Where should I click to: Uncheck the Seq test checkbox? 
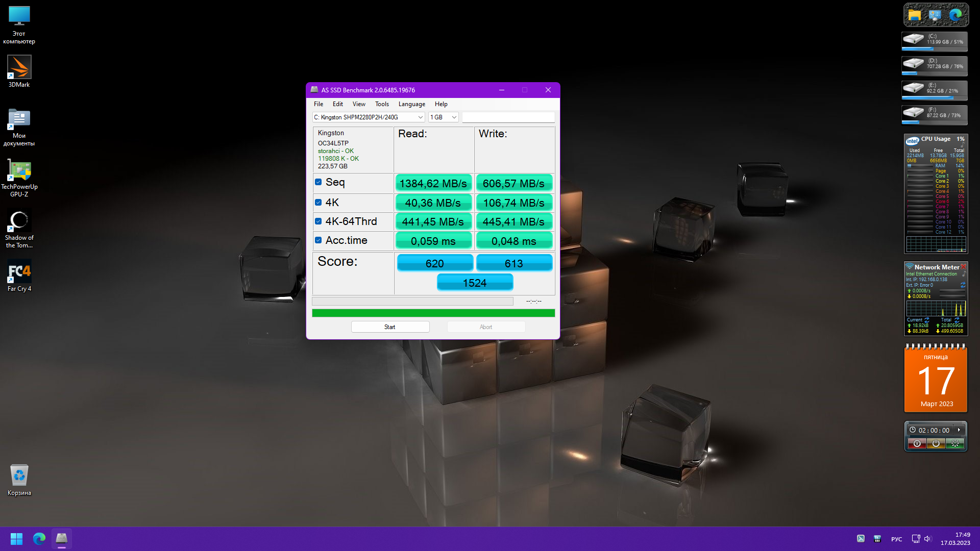point(318,182)
